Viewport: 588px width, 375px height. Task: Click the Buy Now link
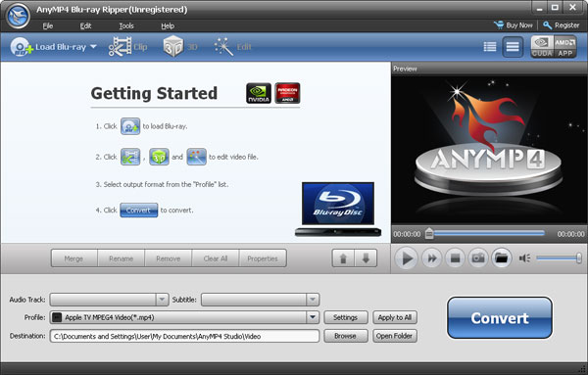[x=513, y=25]
